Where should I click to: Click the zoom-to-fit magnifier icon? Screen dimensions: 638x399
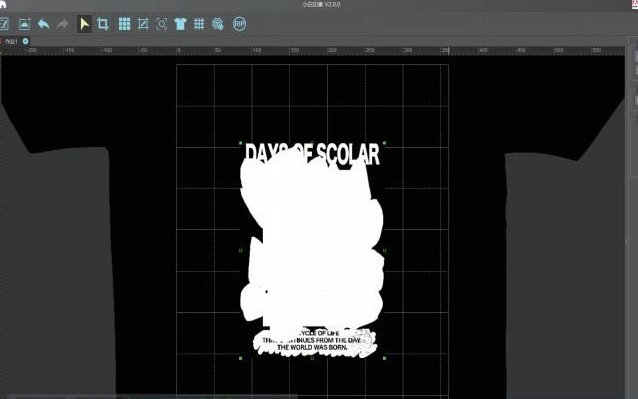(162, 24)
